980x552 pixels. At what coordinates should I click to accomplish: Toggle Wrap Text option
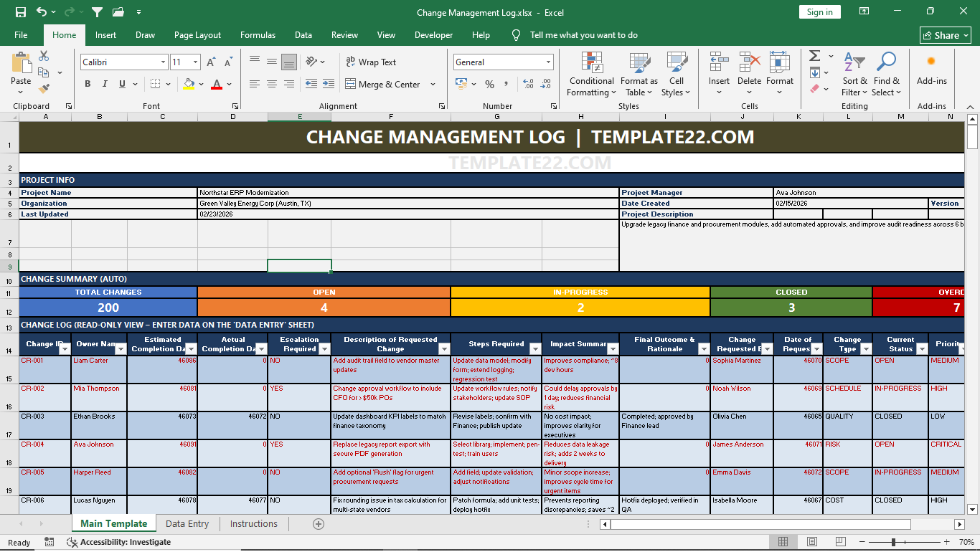[371, 62]
